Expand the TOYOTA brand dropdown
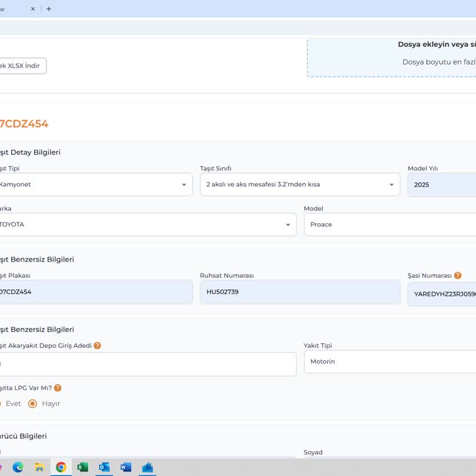 (288, 225)
